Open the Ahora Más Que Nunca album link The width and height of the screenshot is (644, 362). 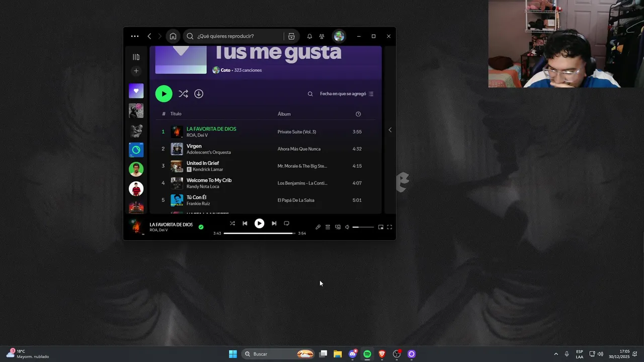299,149
